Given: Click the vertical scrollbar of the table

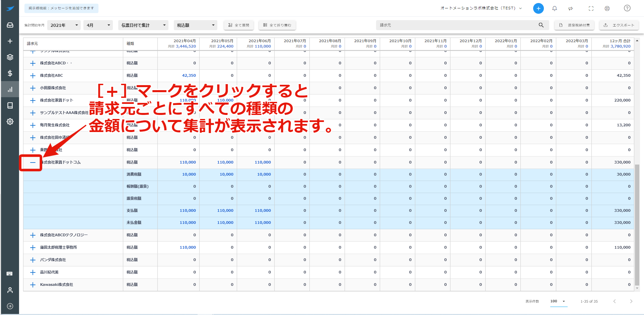Looking at the screenshot, I should click(x=637, y=225).
